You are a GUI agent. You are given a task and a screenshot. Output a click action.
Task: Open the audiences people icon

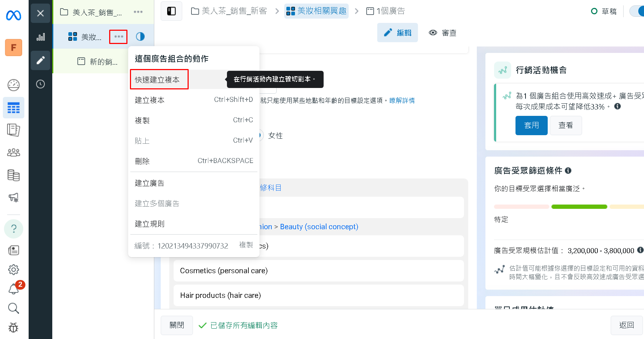(x=14, y=153)
